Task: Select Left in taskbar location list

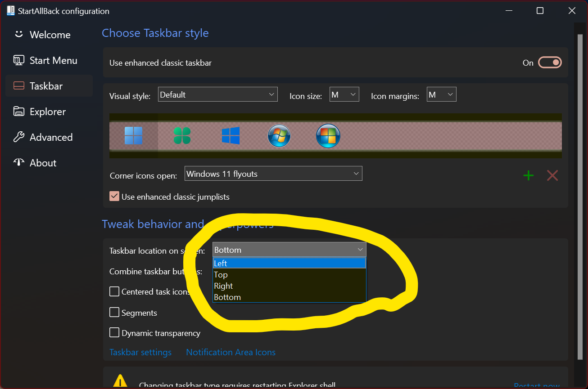Action: [289, 263]
